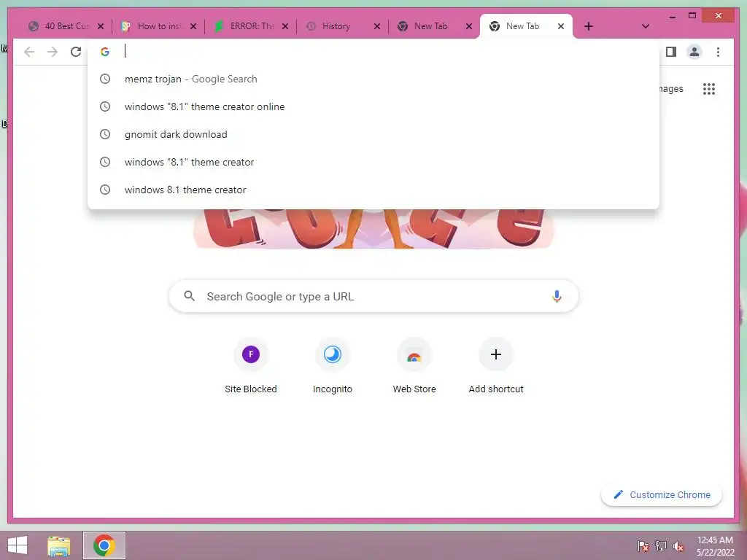Open the Google apps grid
This screenshot has width=747, height=560.
click(709, 88)
